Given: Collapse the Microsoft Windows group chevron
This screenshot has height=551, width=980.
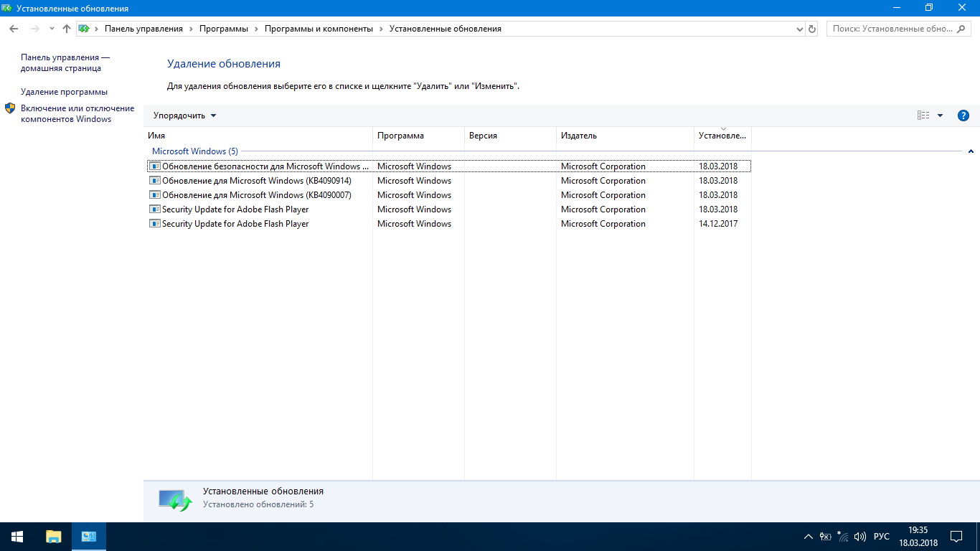Looking at the screenshot, I should [971, 151].
